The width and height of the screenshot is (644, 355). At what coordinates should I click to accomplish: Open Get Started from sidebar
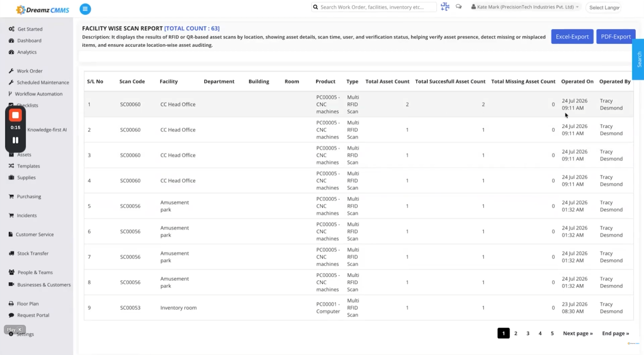(x=30, y=29)
